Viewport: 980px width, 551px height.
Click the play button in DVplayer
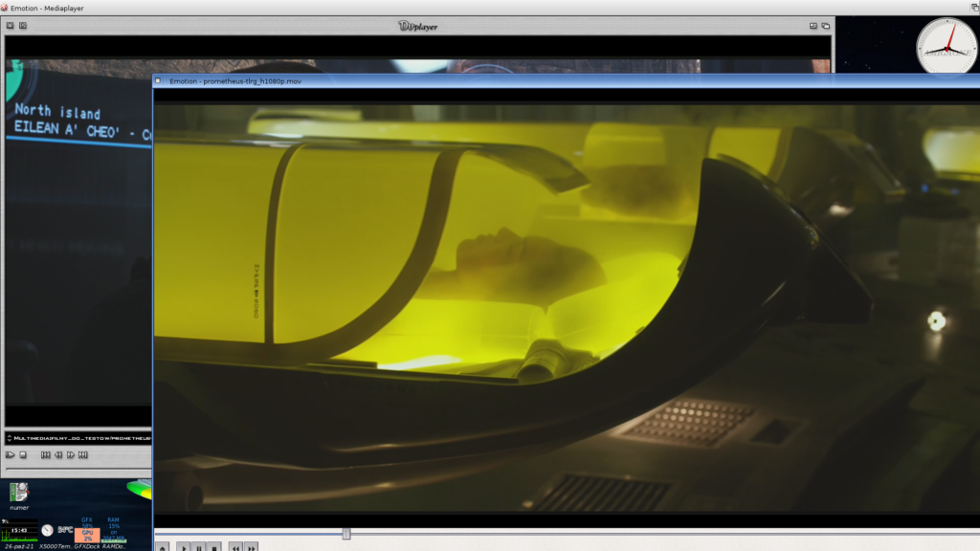click(x=10, y=454)
